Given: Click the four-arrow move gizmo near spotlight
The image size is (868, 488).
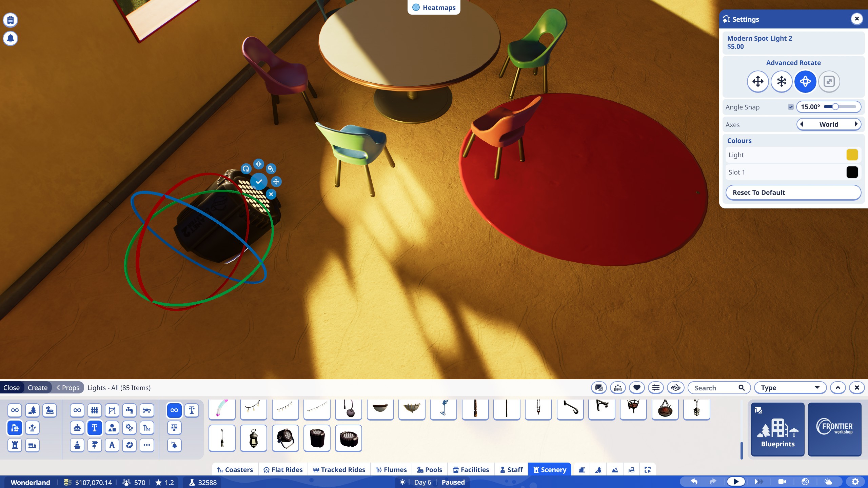Looking at the screenshot, I should point(276,182).
